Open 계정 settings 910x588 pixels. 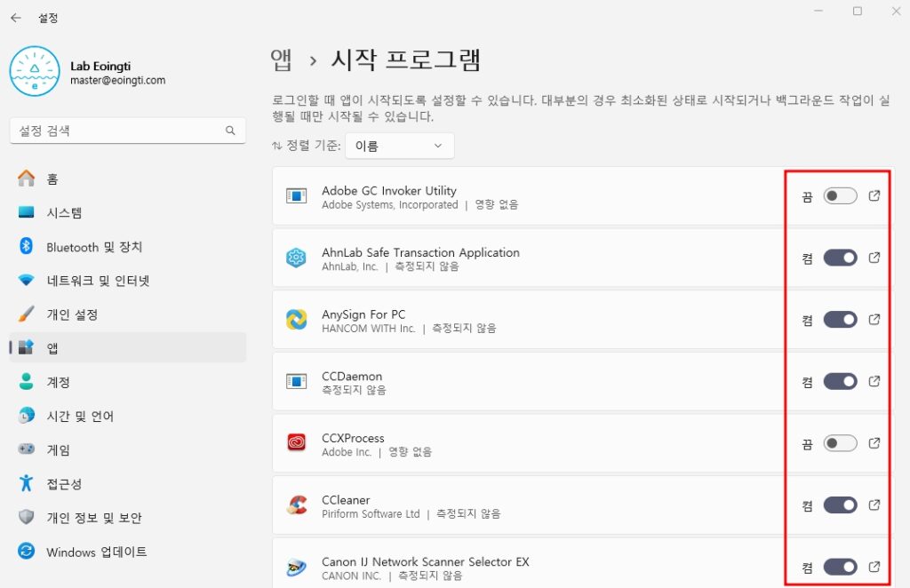(x=128, y=382)
